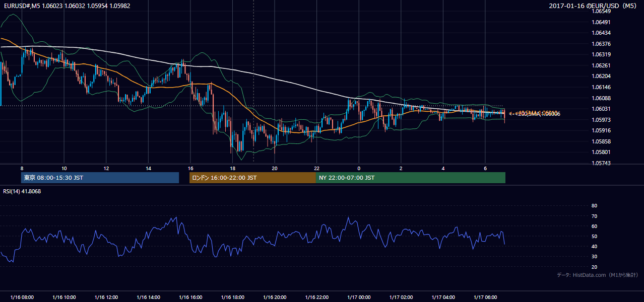
Task: Click price axis value 1.06261
Action: pos(601,65)
